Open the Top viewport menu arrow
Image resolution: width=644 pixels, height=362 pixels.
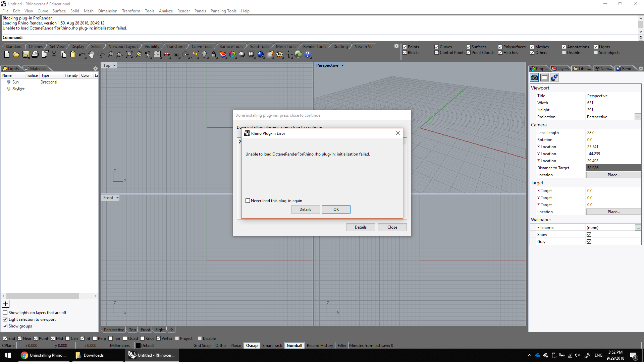(x=115, y=66)
